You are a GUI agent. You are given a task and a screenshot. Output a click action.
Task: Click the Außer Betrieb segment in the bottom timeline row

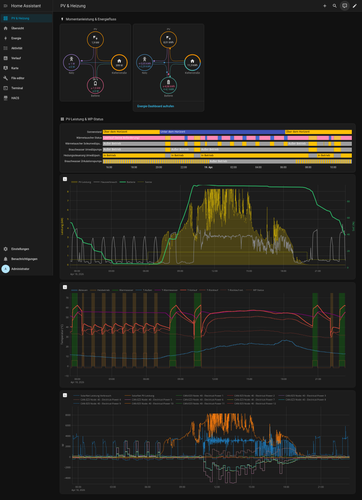click(252, 161)
